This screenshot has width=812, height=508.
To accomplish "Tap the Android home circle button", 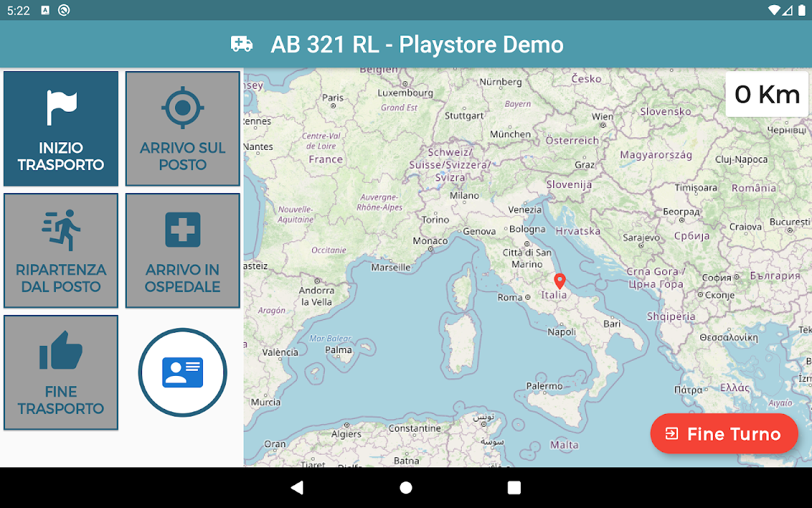I will pyautogui.click(x=406, y=488).
